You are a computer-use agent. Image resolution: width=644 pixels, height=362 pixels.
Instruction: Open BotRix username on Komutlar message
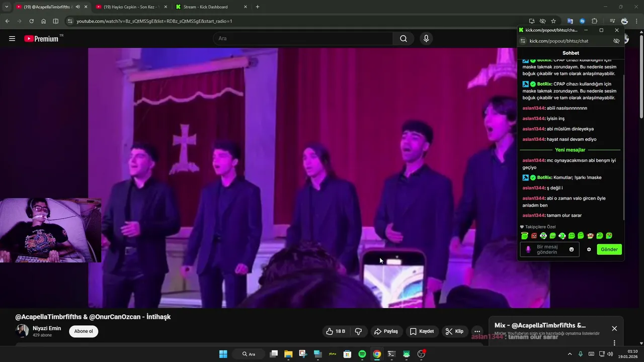544,177
